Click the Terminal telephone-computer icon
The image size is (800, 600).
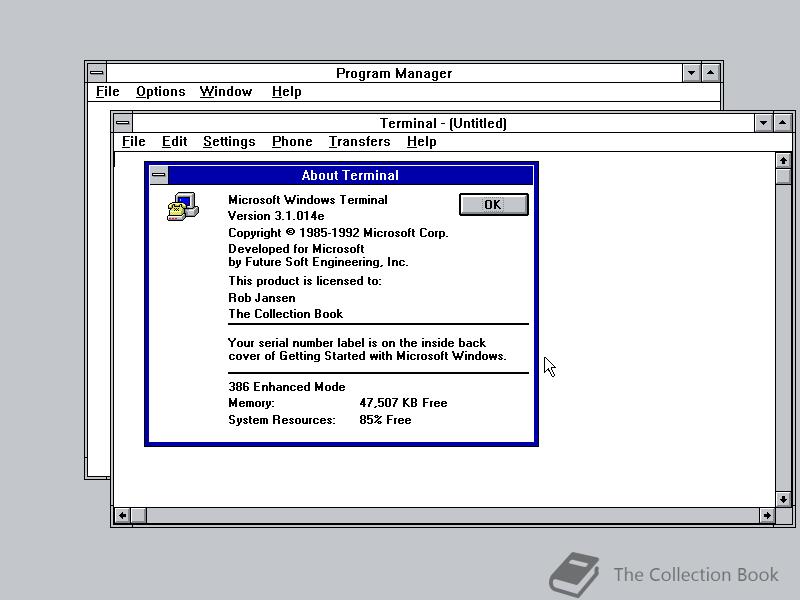183,207
